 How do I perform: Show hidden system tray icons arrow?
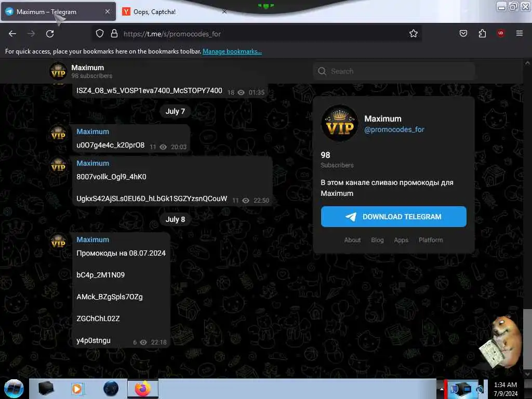442,389
